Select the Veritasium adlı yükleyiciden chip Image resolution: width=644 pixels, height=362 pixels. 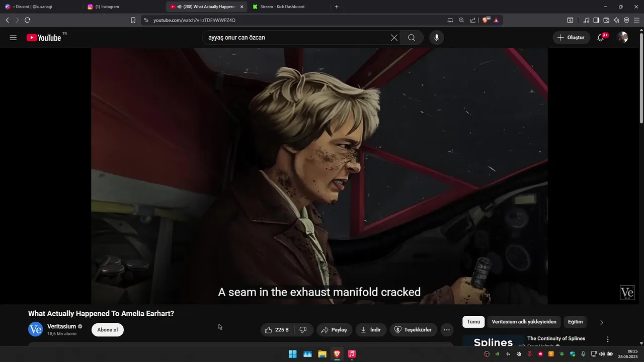(524, 322)
